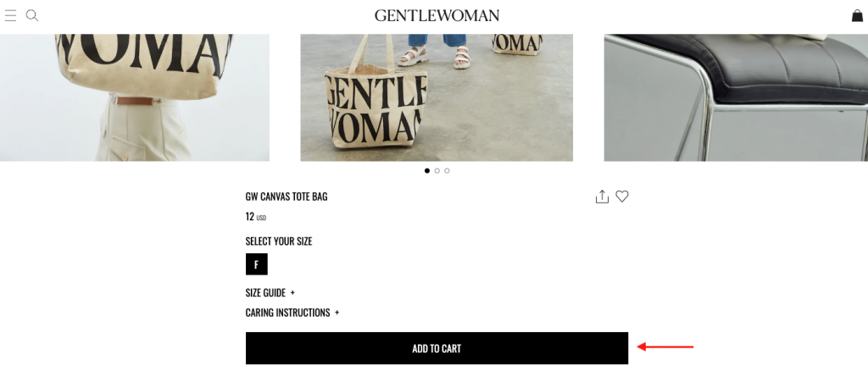View left tote bag product photo
The width and height of the screenshot is (868, 383).
[x=134, y=97]
